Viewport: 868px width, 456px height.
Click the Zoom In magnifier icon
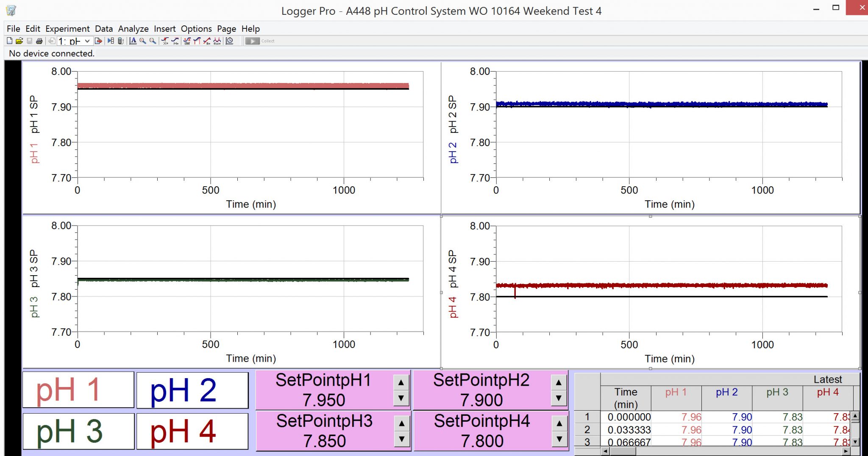[143, 41]
